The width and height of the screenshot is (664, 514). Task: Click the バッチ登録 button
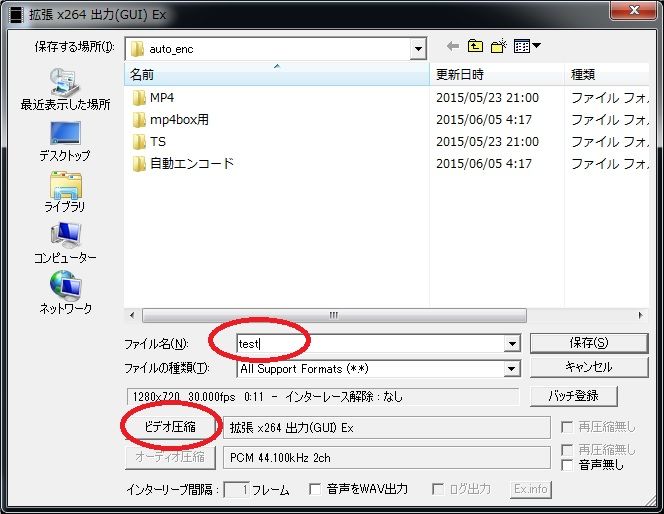pos(573,396)
